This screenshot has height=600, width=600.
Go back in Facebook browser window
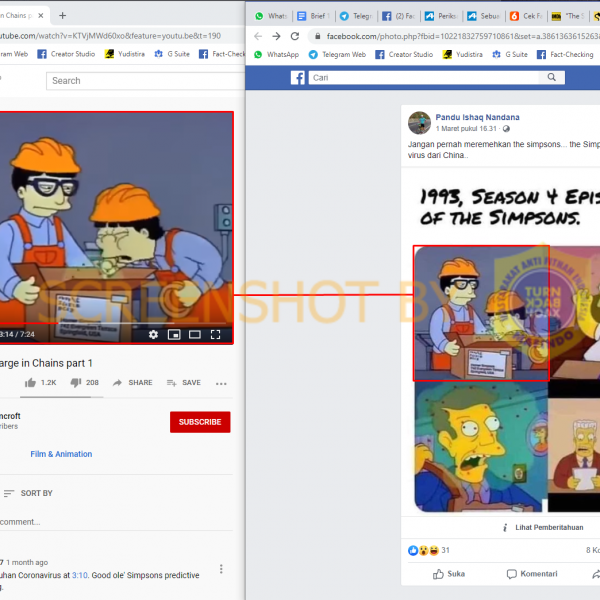[x=258, y=36]
